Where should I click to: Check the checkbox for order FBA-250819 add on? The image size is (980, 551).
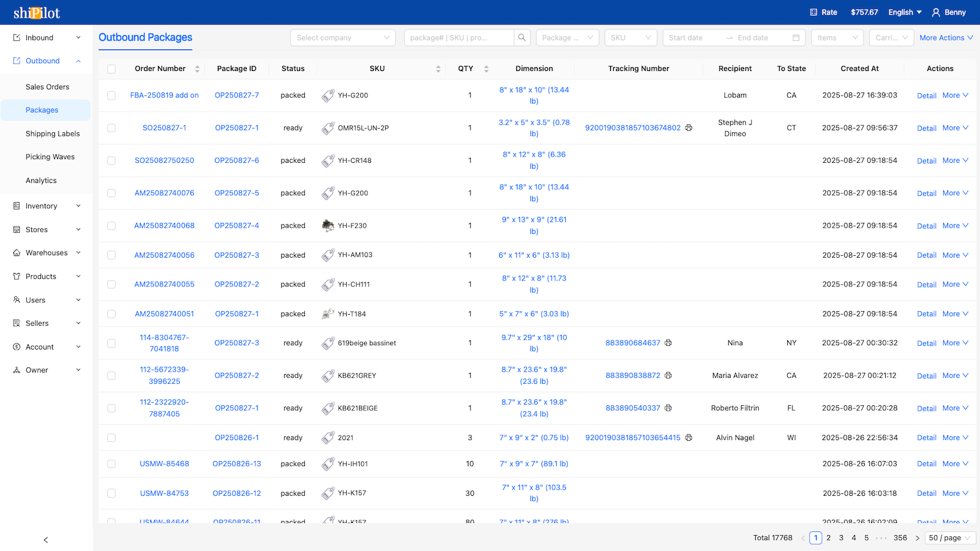click(x=111, y=95)
